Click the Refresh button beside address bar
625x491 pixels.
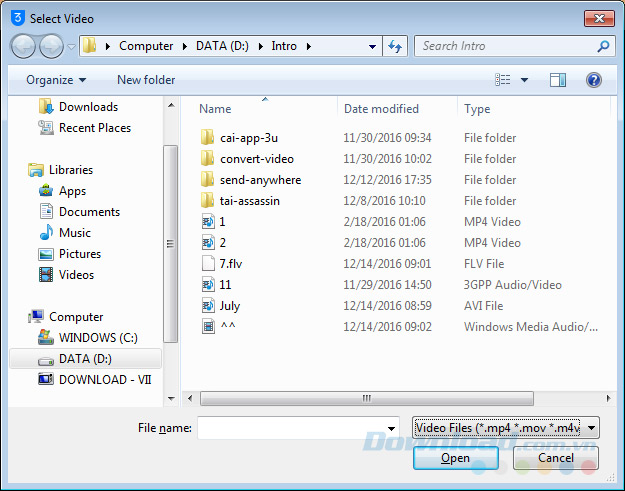[x=395, y=46]
